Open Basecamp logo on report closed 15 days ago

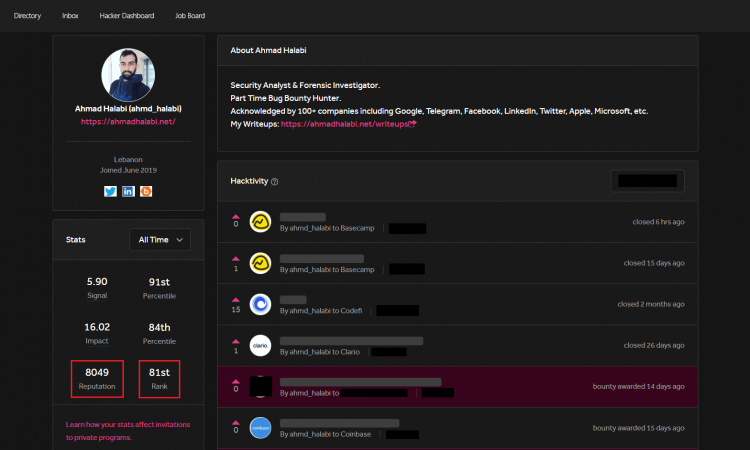[x=260, y=263]
